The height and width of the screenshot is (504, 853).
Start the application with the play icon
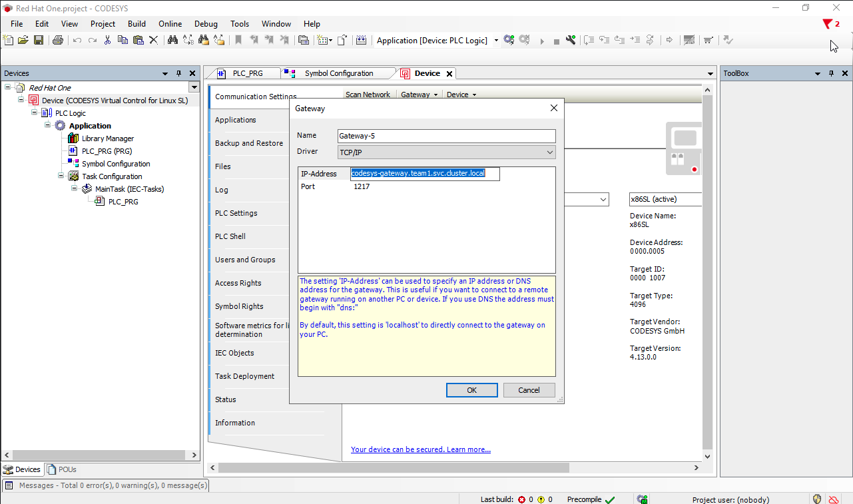542,41
